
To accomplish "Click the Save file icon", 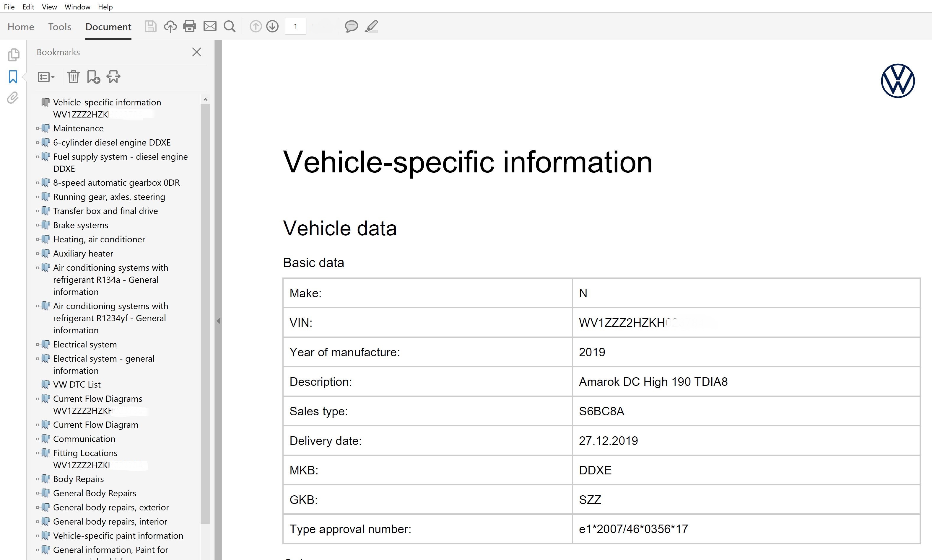I will tap(150, 26).
